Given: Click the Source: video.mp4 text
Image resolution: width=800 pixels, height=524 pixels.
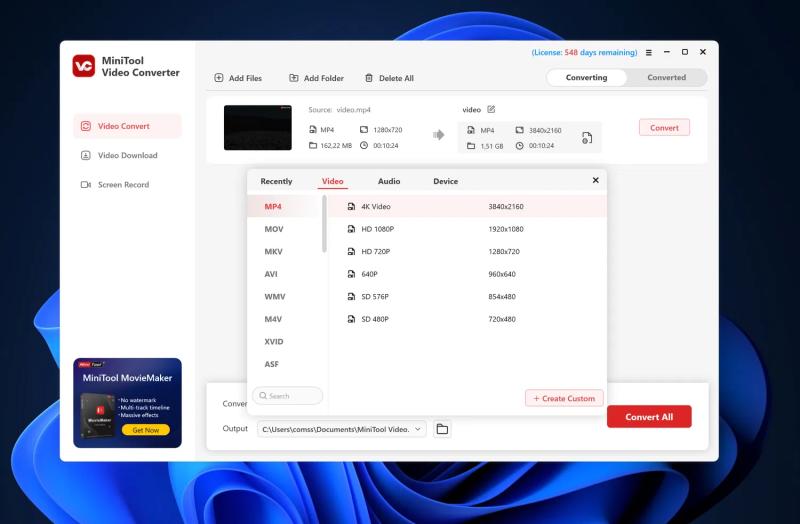Looking at the screenshot, I should point(339,110).
